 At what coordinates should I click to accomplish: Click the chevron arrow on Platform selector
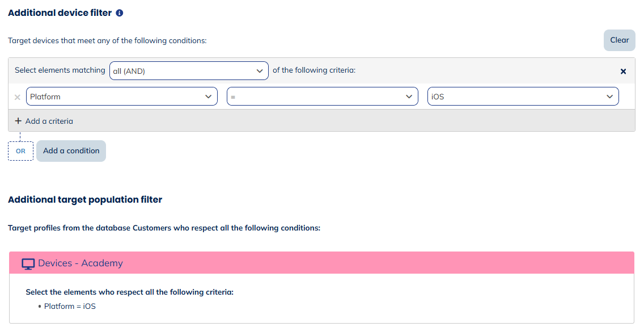[208, 97]
